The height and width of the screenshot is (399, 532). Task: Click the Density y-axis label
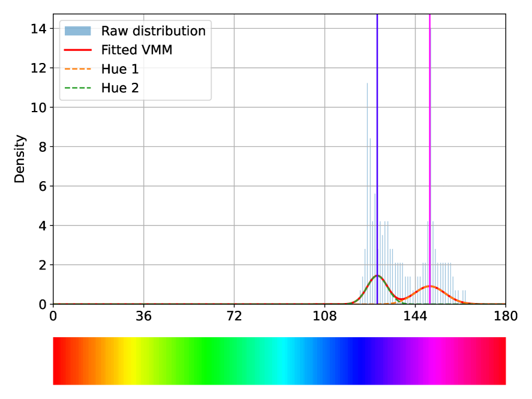[20, 158]
